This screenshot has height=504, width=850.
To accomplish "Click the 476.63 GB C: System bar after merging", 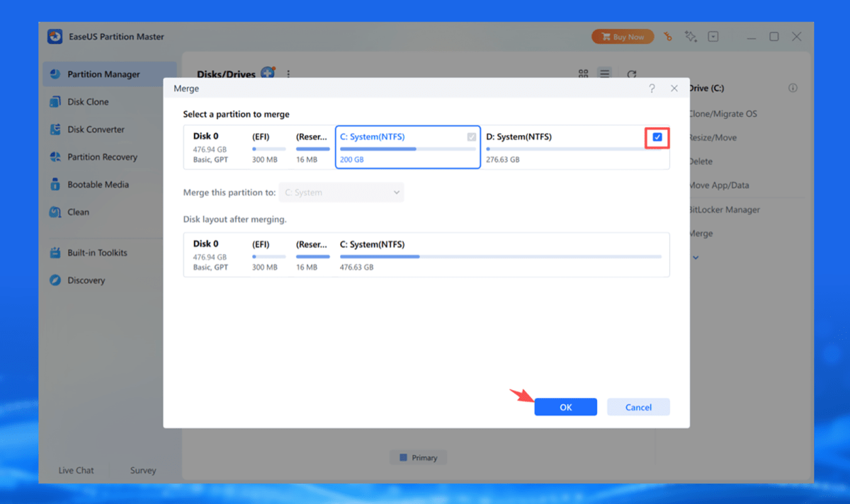I will click(x=500, y=256).
